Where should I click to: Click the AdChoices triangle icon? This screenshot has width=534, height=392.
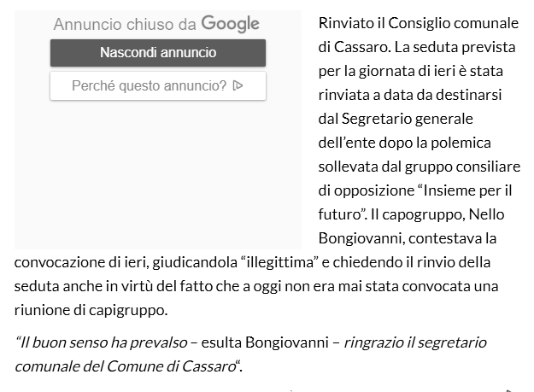click(238, 85)
